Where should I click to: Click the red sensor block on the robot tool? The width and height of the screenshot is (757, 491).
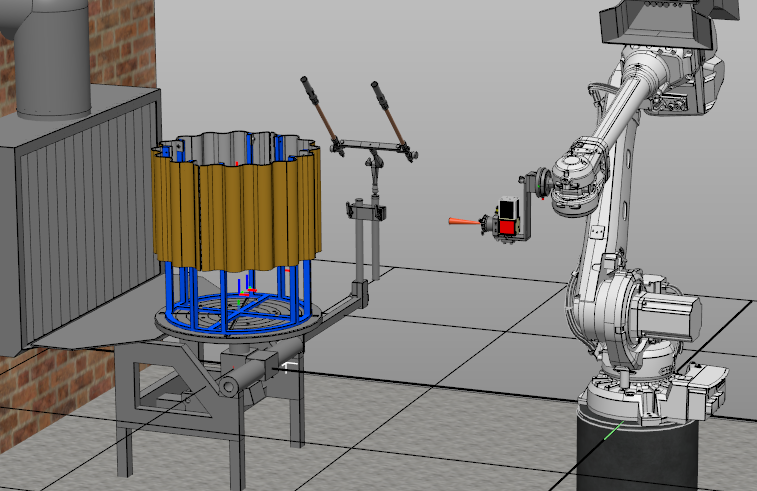[x=506, y=228]
